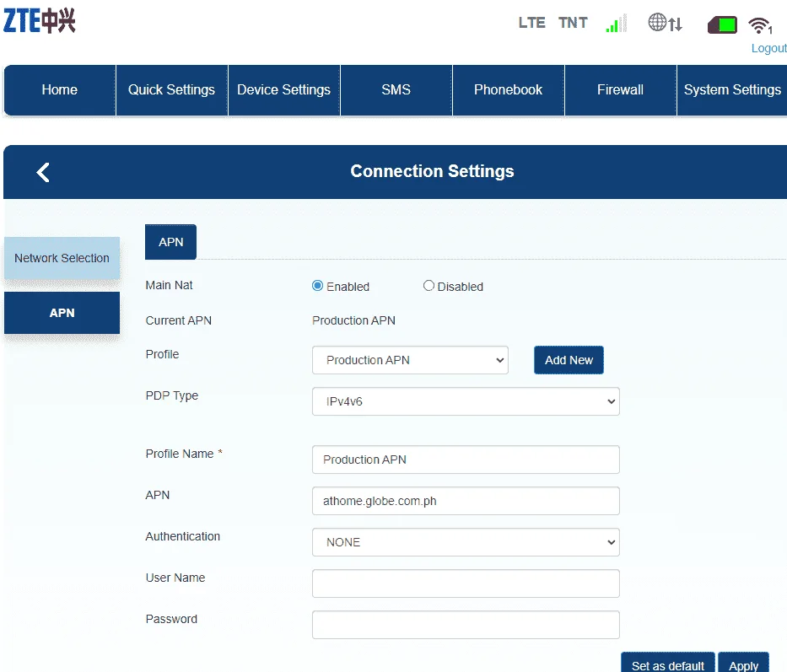Click the signal strength bars icon
787x672 pixels.
pyautogui.click(x=617, y=23)
